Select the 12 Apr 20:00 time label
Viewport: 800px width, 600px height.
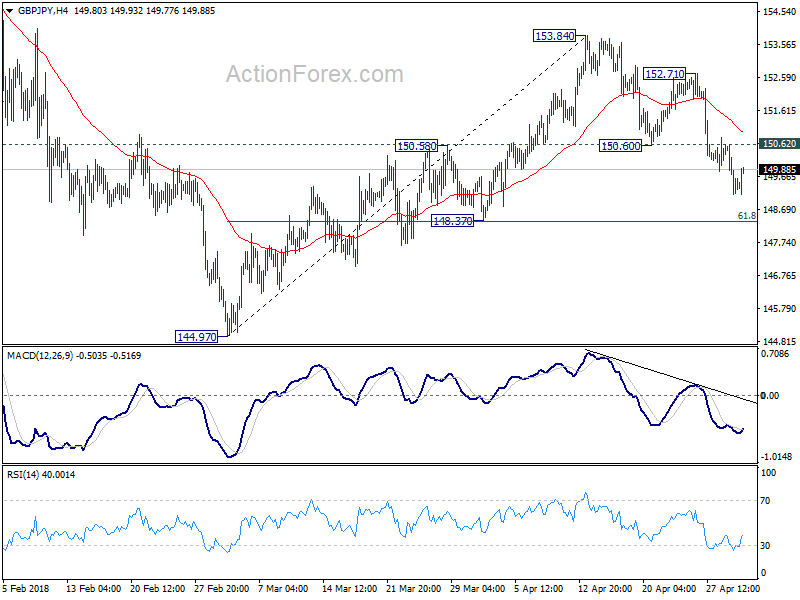[605, 588]
